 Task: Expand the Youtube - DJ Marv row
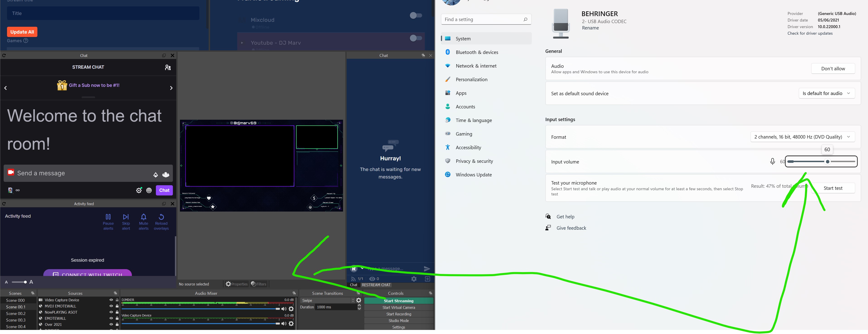tap(242, 43)
